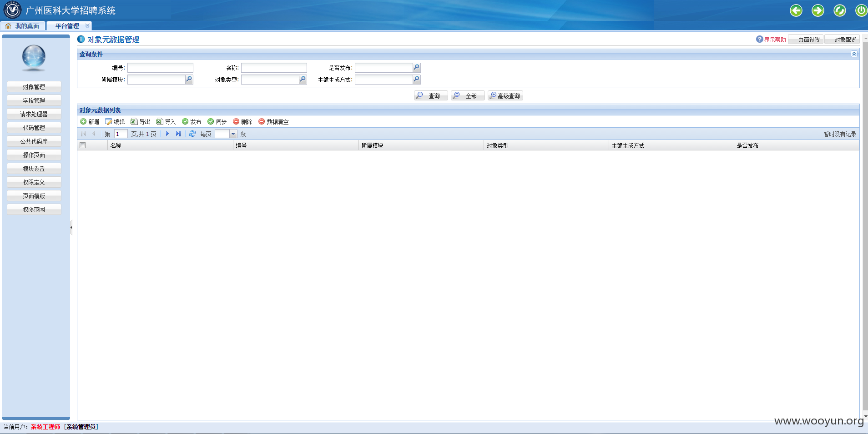Click the 页面设置 button
The height and width of the screenshot is (434, 868).
[806, 40]
